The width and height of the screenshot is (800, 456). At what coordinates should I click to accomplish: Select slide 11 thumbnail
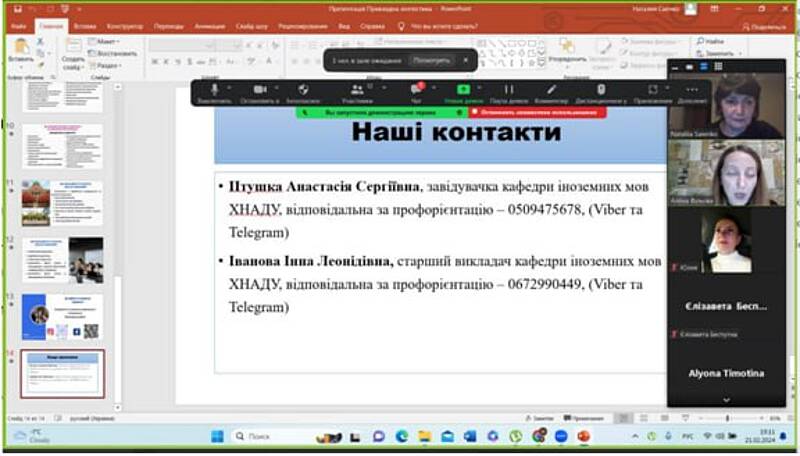pyautogui.click(x=62, y=203)
